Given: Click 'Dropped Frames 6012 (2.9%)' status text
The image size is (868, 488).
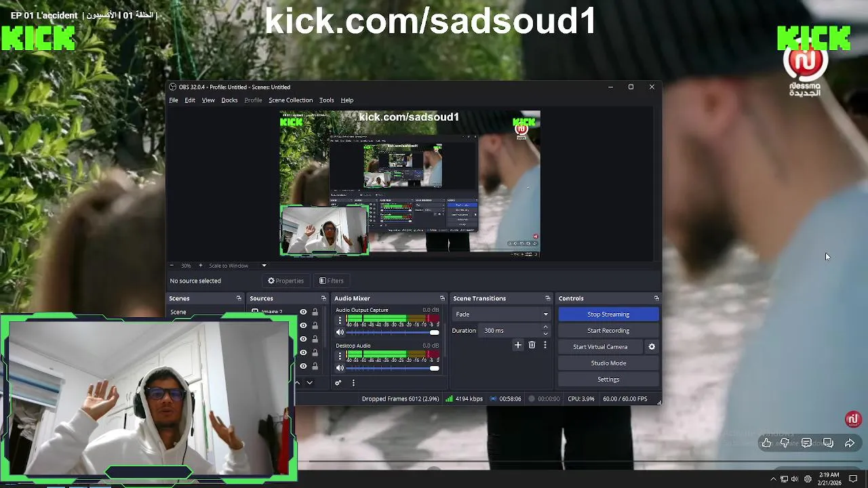Looking at the screenshot, I should [400, 399].
